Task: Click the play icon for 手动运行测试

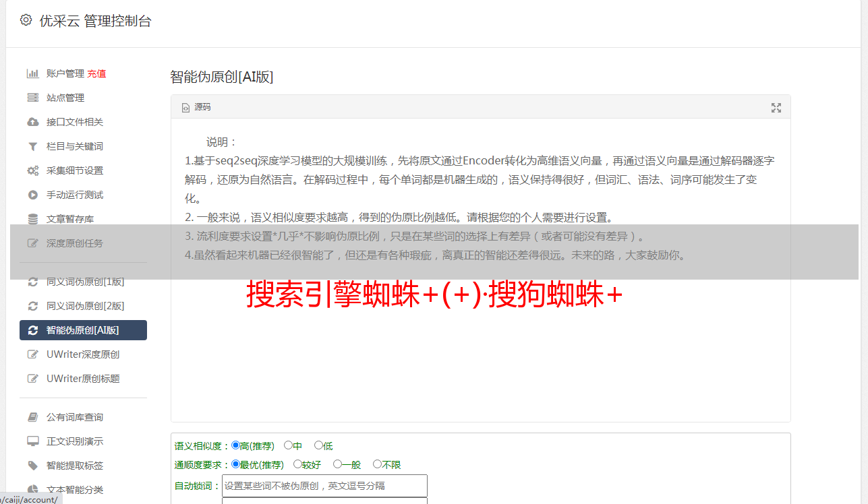Action: [32, 195]
